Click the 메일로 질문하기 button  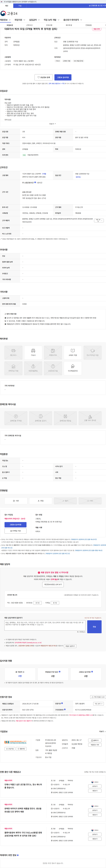click(70, 646)
